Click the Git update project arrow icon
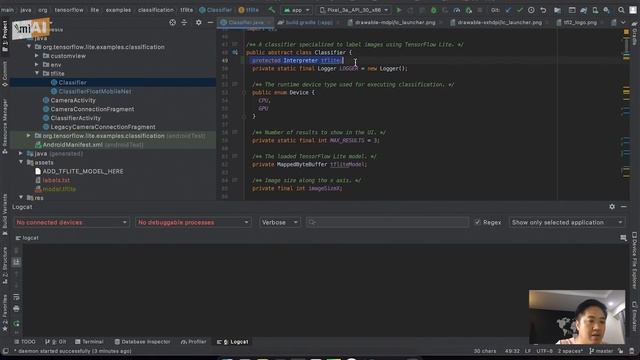640x360 pixels. point(508,10)
